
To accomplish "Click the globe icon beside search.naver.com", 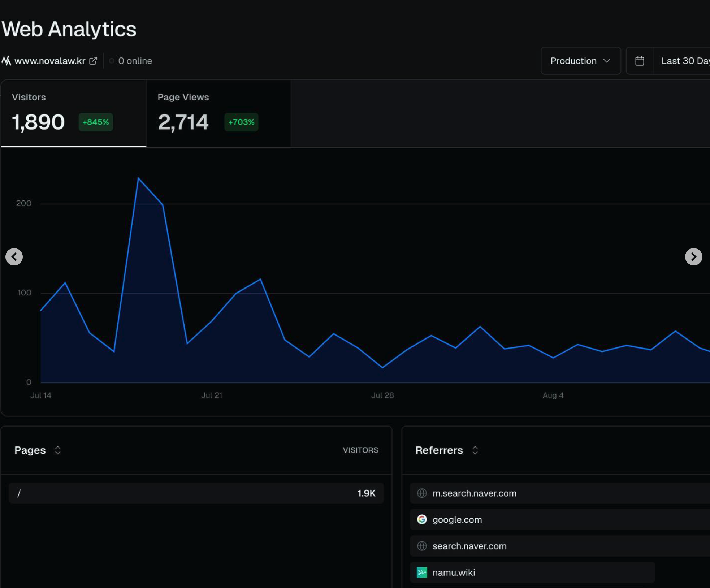I will (x=422, y=546).
